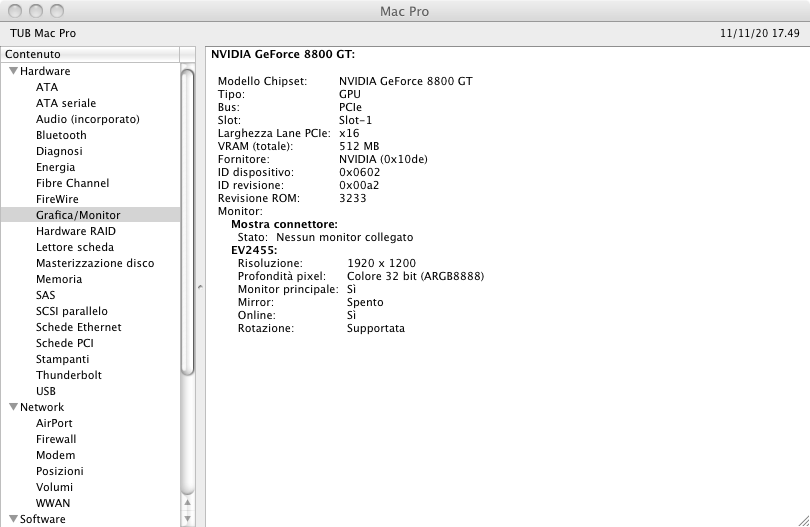810x527 pixels.
Task: Select Modem under Network
Action: [55, 455]
